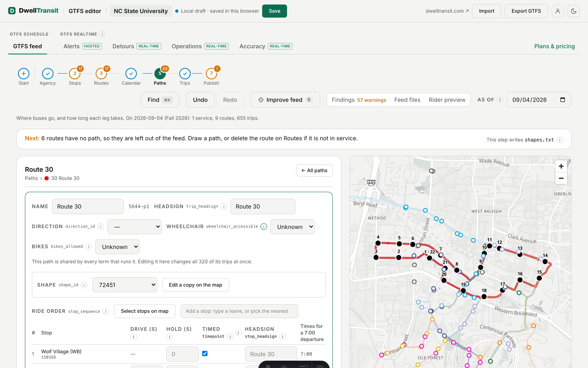588x368 pixels.
Task: Click the Import button
Action: 487,11
